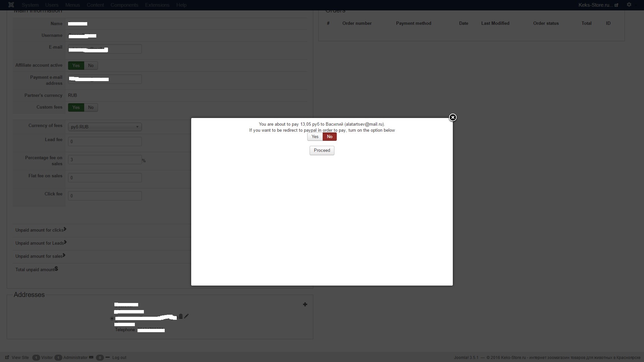Select the default address radio button

coord(112,318)
